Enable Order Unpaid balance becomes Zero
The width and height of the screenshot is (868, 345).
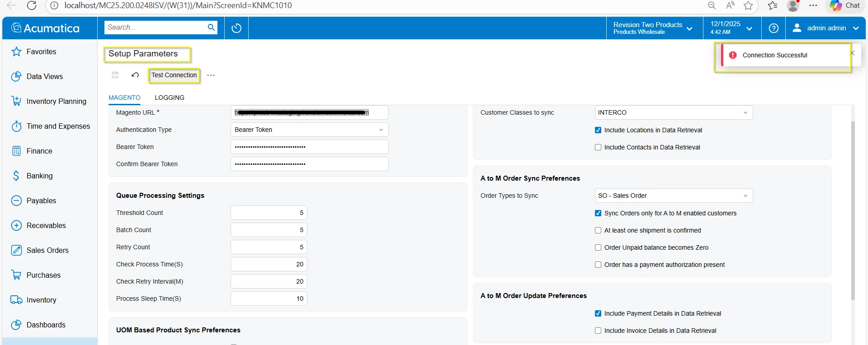[598, 247]
